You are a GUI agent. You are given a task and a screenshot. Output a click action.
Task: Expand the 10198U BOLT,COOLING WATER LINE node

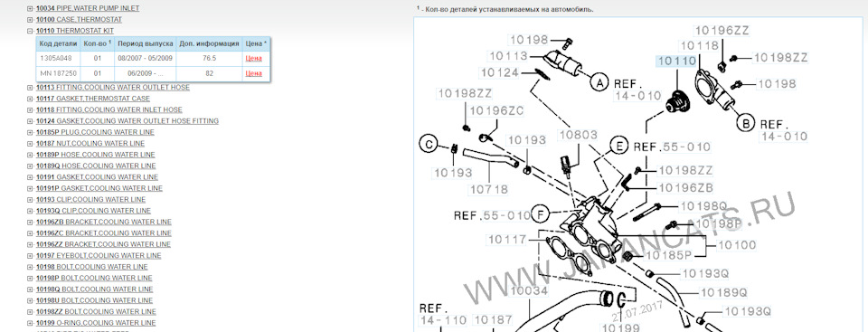point(30,300)
